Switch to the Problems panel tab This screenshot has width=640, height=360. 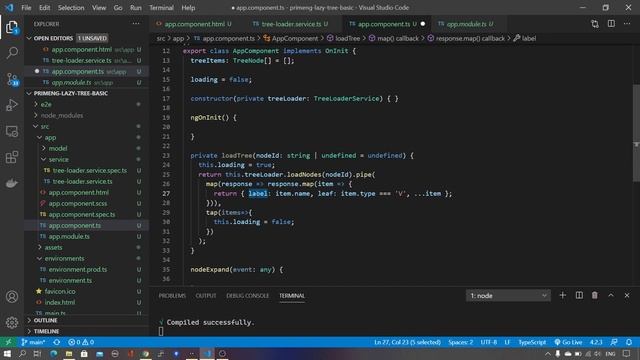click(172, 296)
